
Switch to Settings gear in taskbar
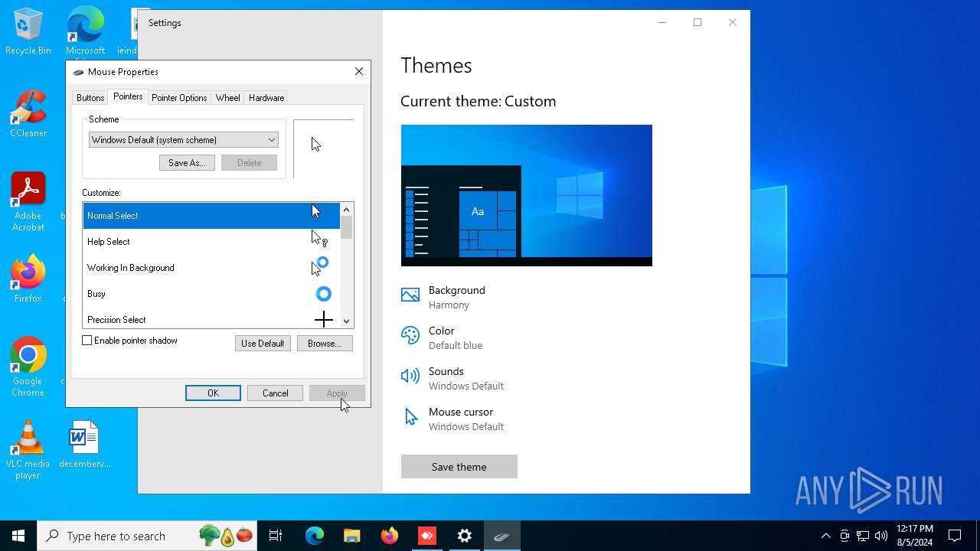click(x=465, y=536)
